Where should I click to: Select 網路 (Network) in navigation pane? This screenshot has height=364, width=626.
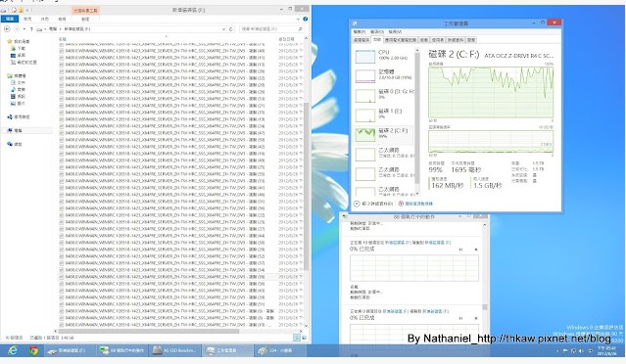[15, 144]
